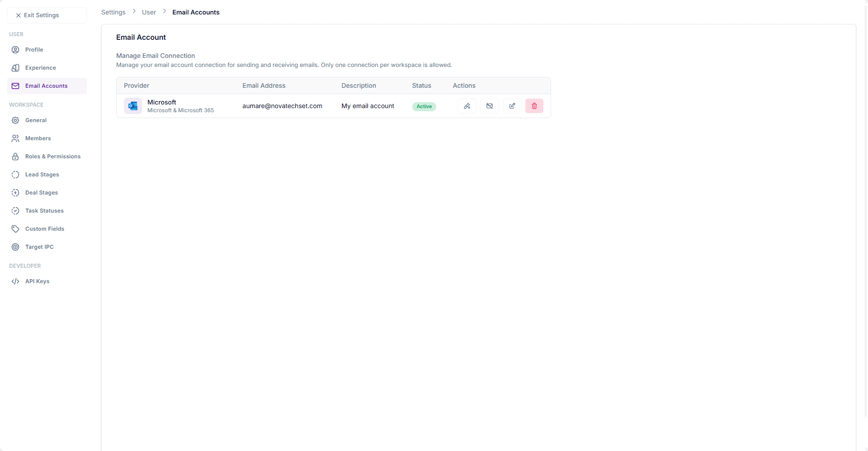Image resolution: width=868 pixels, height=451 pixels.
Task: Select Email Accounts in sidebar
Action: tap(46, 86)
